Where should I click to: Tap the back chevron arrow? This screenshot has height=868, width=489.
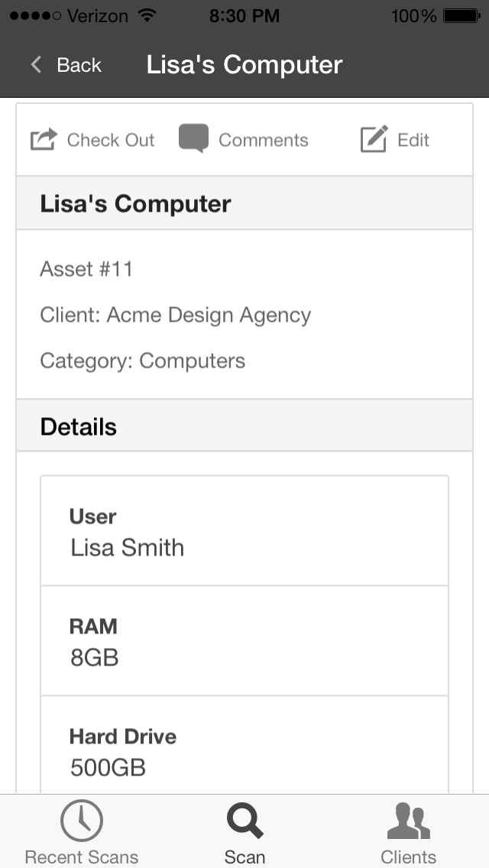pos(36,65)
